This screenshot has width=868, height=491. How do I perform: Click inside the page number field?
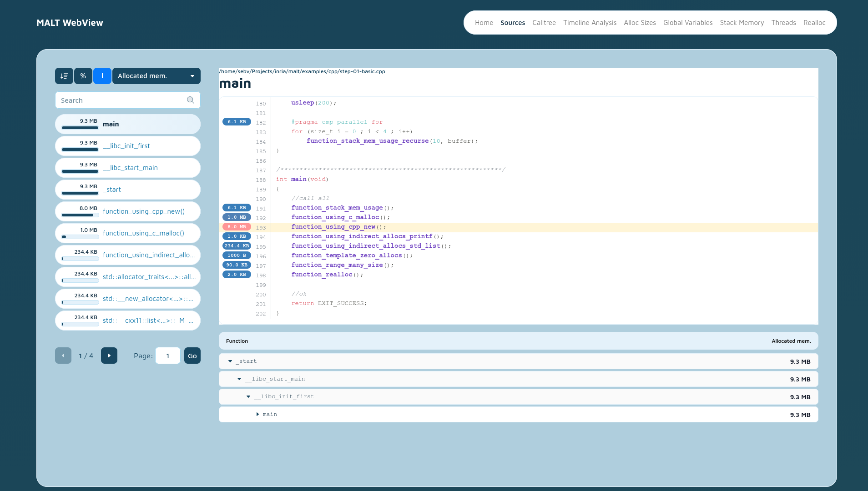coord(167,356)
